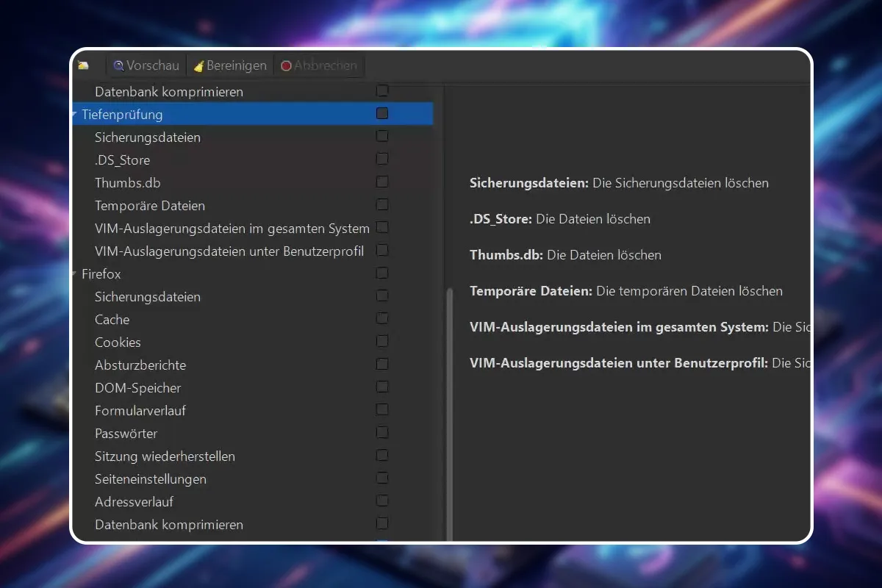The height and width of the screenshot is (588, 882).
Task: Check the Firefox section checkbox
Action: (381, 273)
